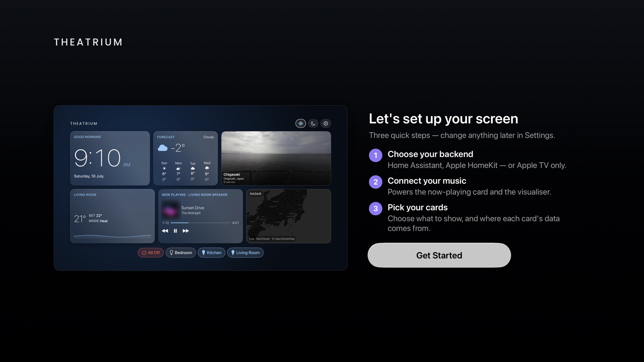Viewport: 644px width, 362px height.
Task: Click Pick your cards heading
Action: 418,207
